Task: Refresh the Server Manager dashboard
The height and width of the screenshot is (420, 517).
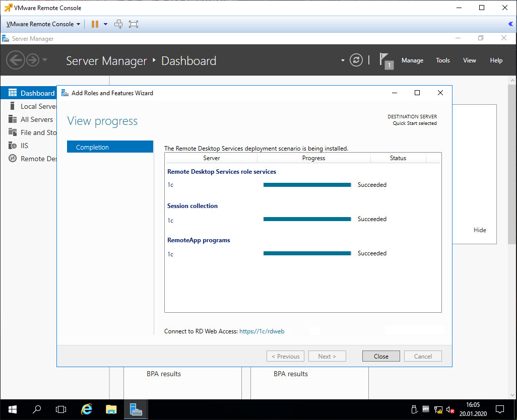Action: coord(356,60)
